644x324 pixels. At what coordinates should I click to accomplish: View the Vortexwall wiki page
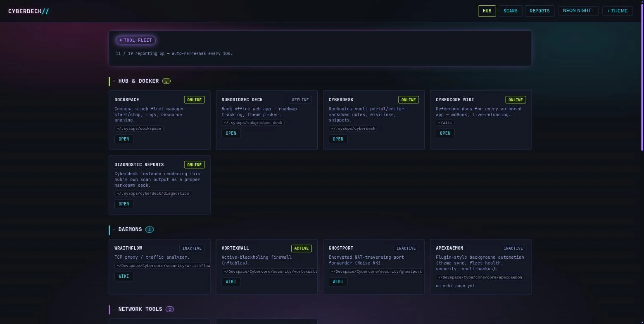[x=231, y=281]
